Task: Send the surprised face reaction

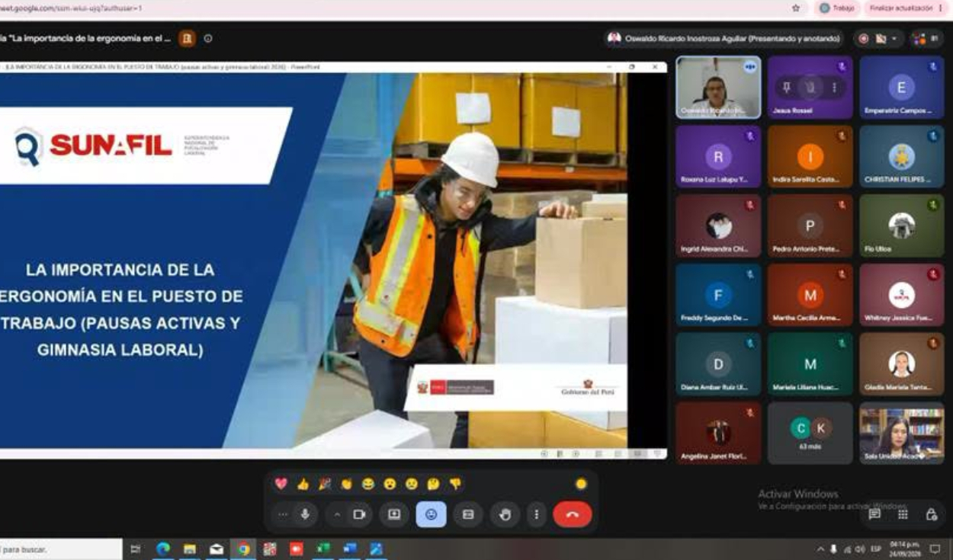Action: point(390,484)
